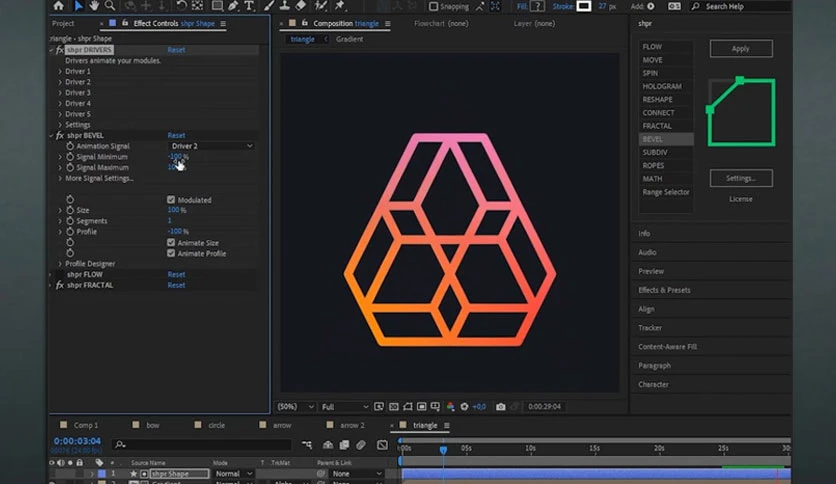Click the frame blending icon in timeline
Screen dimensions: 836x484
(x=344, y=445)
